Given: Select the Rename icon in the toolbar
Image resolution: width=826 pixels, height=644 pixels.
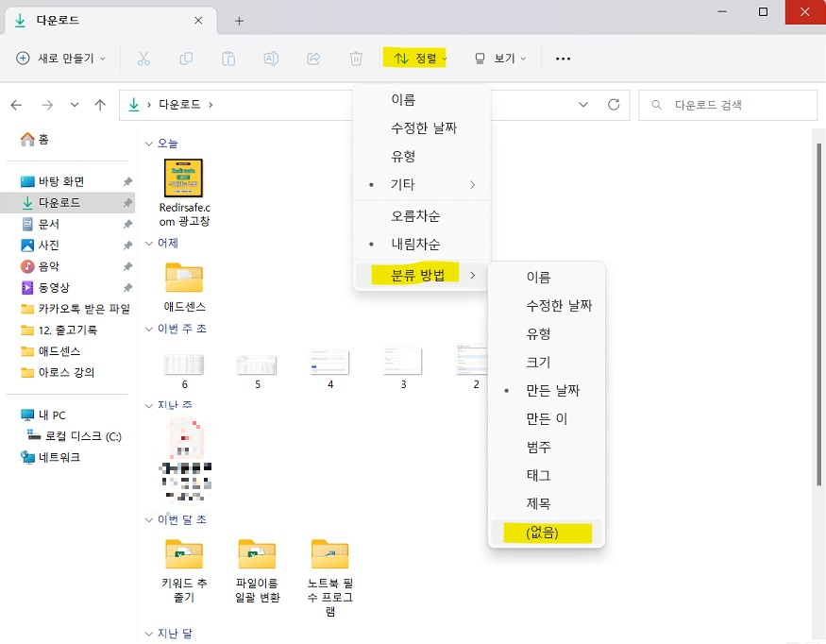Looking at the screenshot, I should pyautogui.click(x=271, y=58).
